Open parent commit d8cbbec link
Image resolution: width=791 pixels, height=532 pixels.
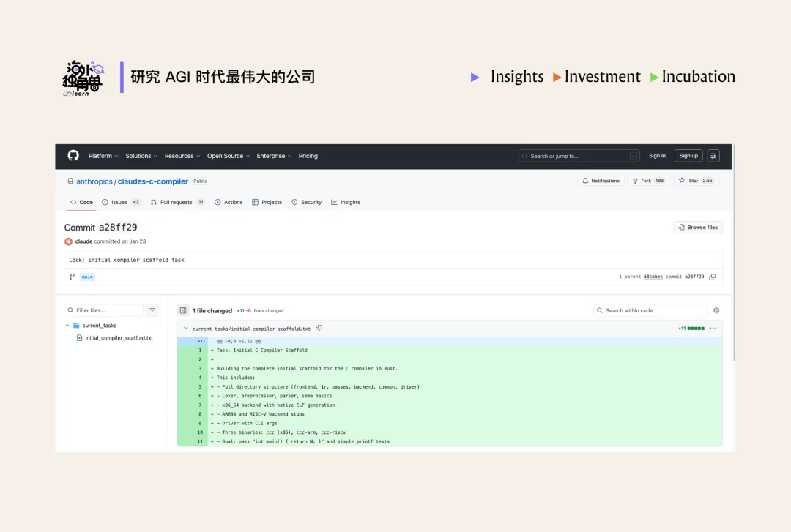653,276
